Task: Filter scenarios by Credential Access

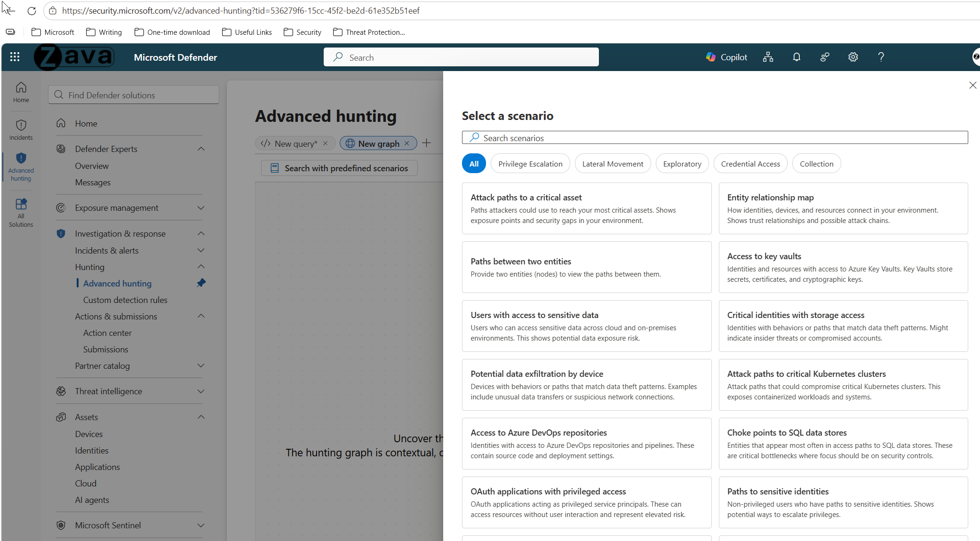Action: pyautogui.click(x=750, y=164)
